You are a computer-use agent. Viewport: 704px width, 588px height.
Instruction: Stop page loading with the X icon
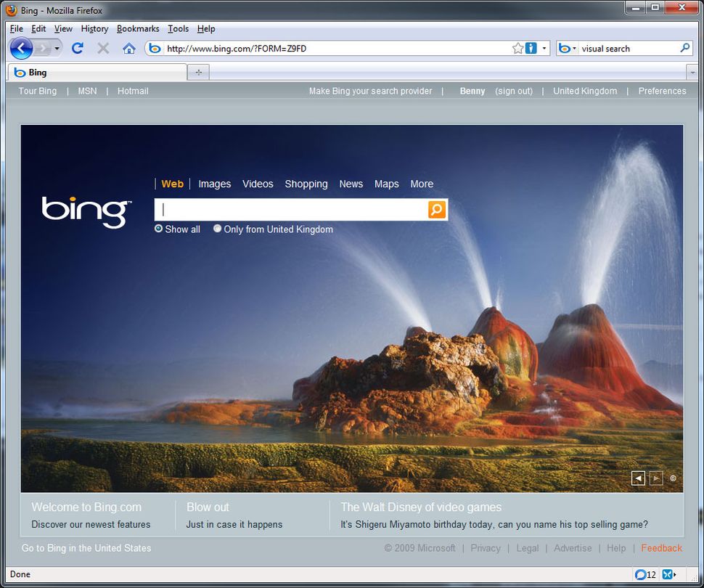pos(103,48)
